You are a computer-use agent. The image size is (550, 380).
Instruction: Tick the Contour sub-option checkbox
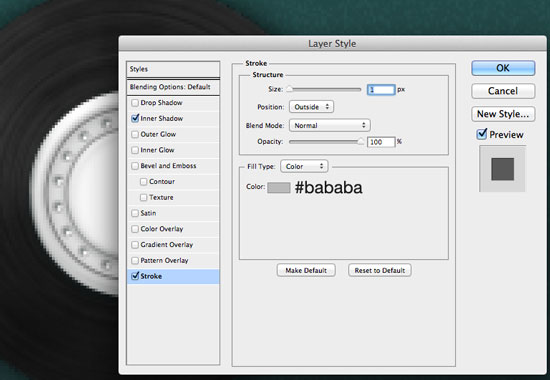pos(143,182)
